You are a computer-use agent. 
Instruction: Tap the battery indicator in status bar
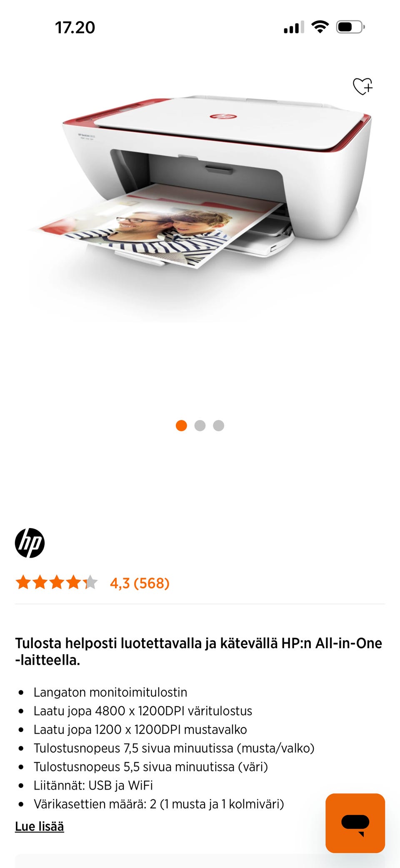pyautogui.click(x=350, y=27)
